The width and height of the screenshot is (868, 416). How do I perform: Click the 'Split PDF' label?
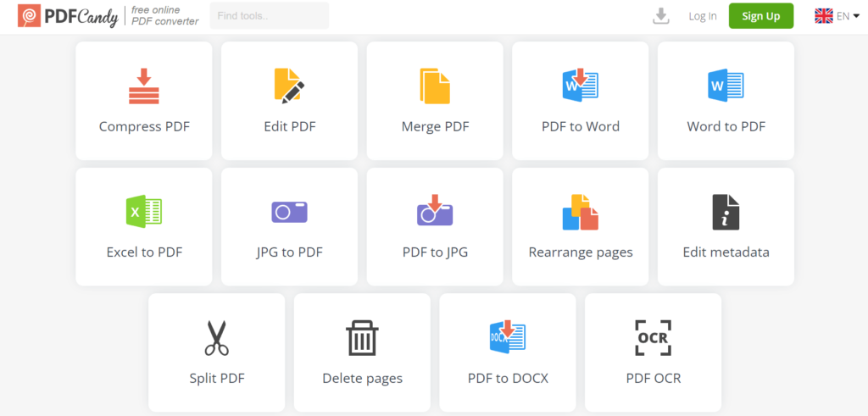217,379
